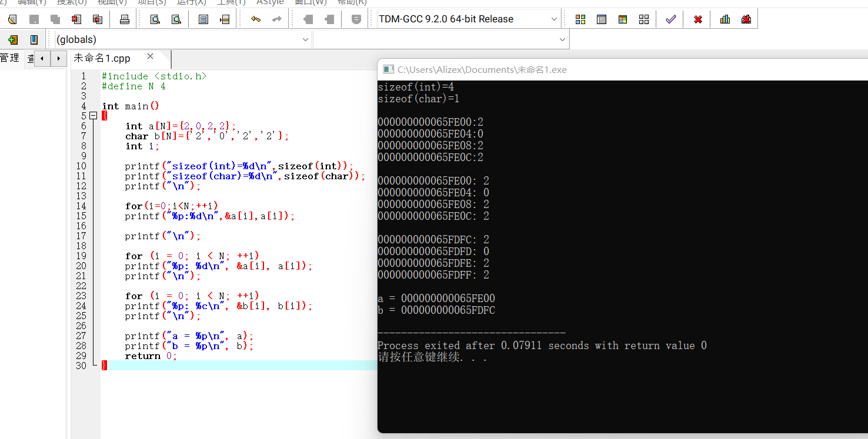Click 'b = 000000000065FDFC' console line
Image resolution: width=868 pixels, height=439 pixels.
[x=436, y=310]
